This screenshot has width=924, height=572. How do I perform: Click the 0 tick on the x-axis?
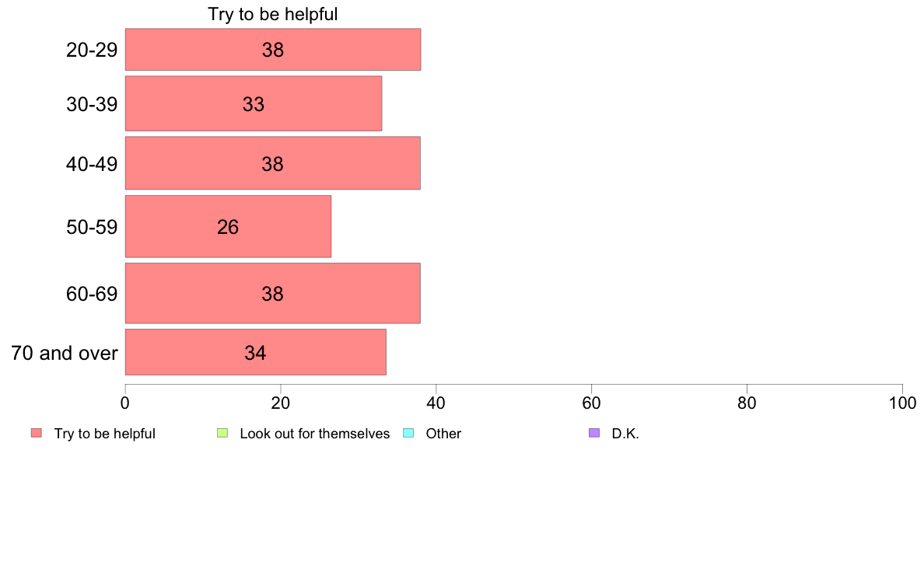(125, 403)
